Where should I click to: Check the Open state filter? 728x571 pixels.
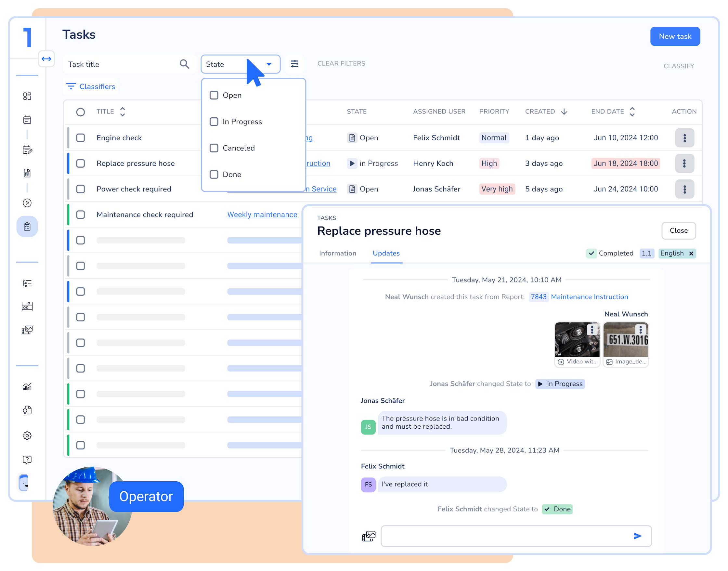pos(214,95)
